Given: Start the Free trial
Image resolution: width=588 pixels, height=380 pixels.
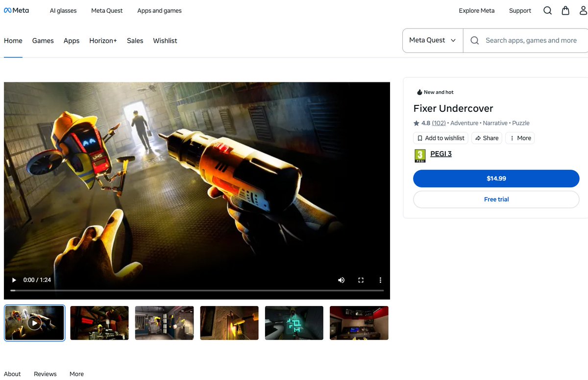Looking at the screenshot, I should coord(496,200).
